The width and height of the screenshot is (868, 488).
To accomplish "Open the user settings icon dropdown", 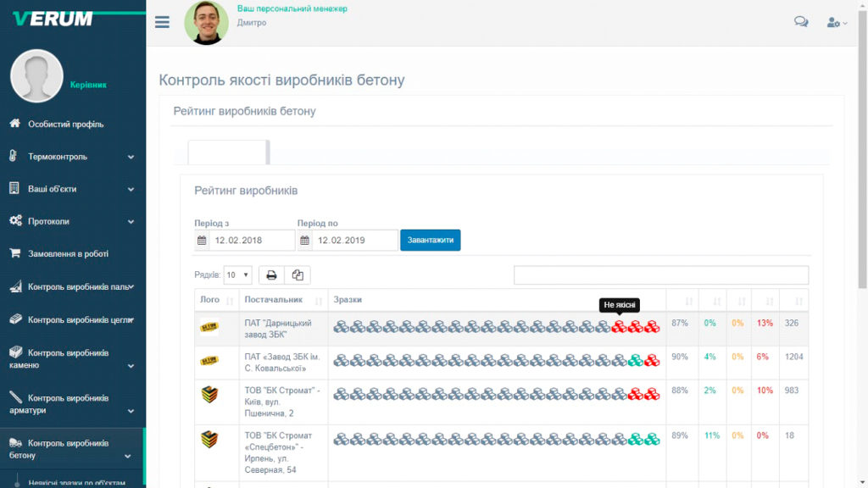I will 837,23.
